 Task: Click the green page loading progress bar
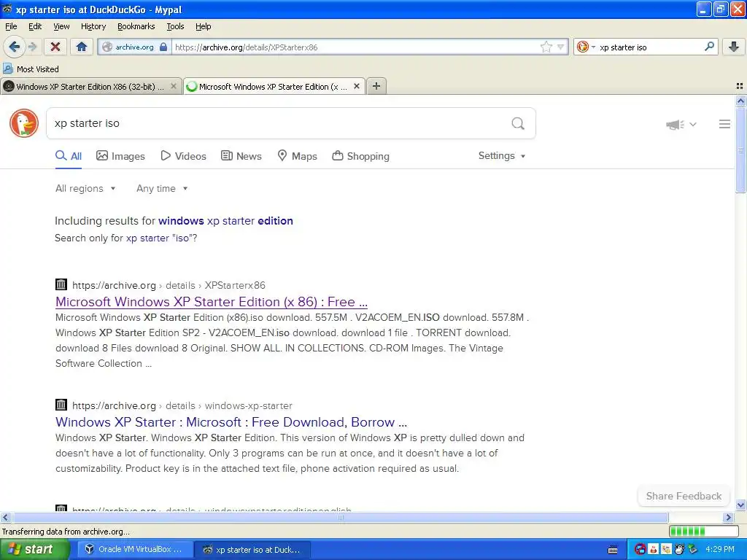tap(704, 531)
